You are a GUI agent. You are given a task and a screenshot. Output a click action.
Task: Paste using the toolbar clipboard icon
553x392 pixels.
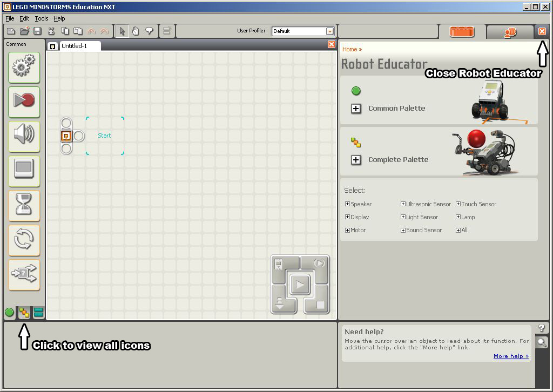tap(78, 31)
